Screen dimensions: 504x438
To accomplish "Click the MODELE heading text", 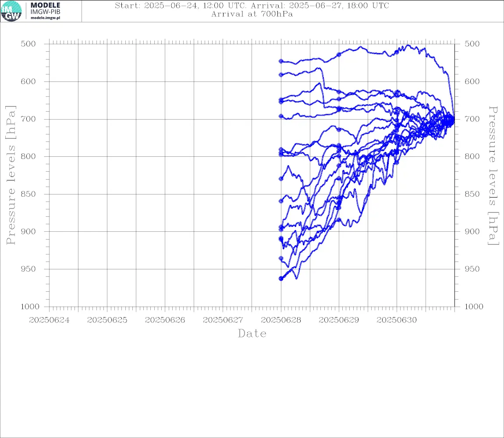I will [x=45, y=5].
